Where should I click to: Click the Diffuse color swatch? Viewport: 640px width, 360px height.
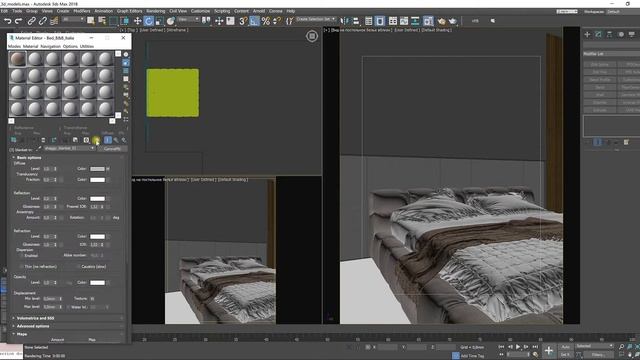tap(97, 169)
